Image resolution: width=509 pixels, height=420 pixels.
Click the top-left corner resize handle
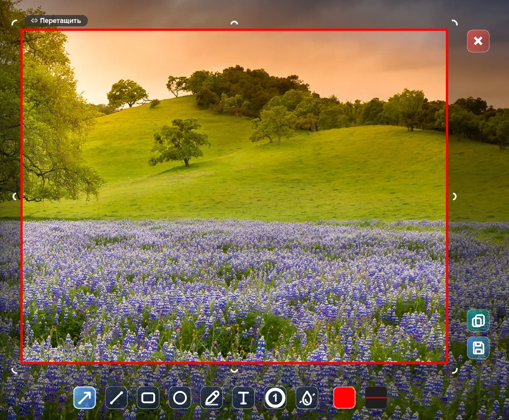coord(14,22)
